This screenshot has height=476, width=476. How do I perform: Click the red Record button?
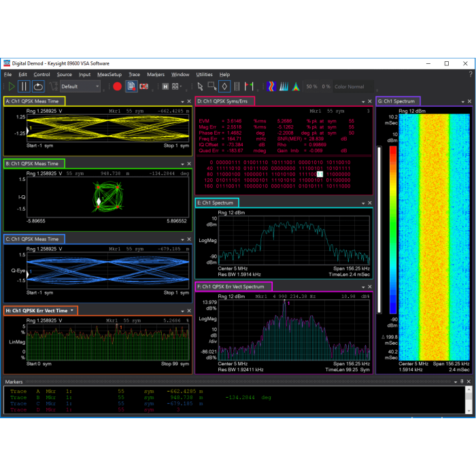(117, 86)
